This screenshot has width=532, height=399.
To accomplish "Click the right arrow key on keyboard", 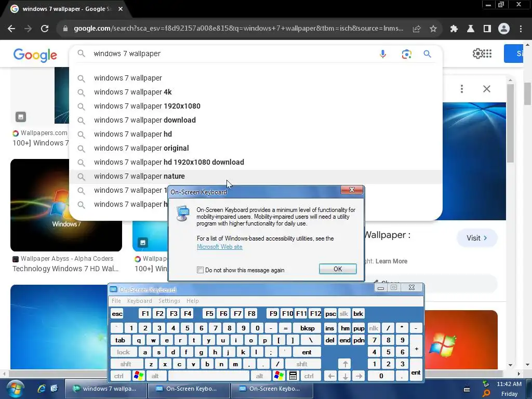I will pyautogui.click(x=359, y=376).
